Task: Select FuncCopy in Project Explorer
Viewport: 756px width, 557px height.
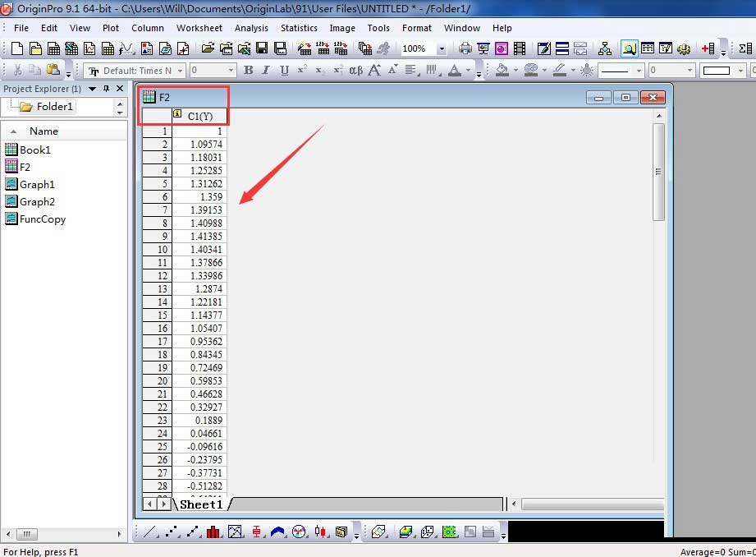Action: [x=34, y=219]
